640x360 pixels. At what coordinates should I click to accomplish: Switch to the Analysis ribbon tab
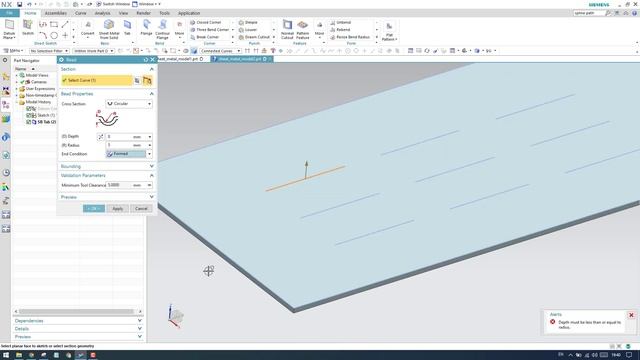pyautogui.click(x=102, y=13)
